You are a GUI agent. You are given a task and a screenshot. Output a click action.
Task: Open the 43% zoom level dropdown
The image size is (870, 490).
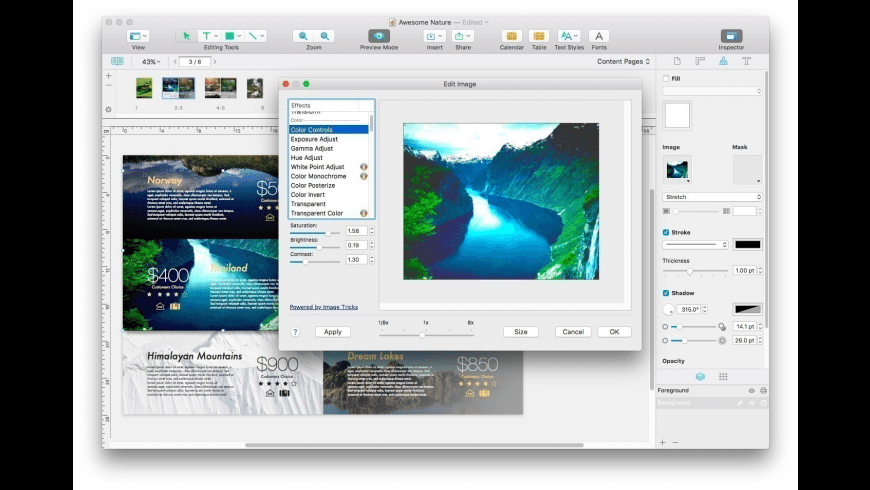pos(151,62)
